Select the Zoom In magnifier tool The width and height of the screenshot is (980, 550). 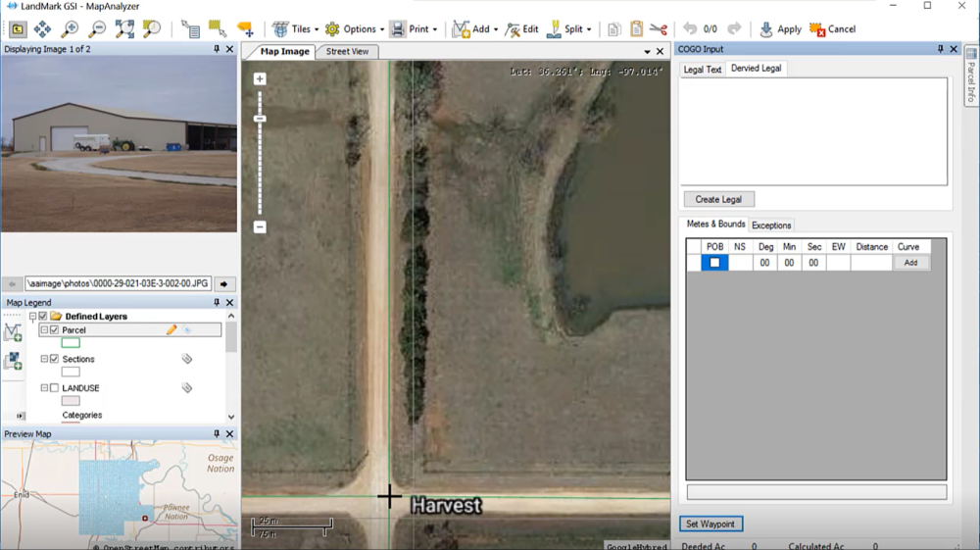click(70, 28)
